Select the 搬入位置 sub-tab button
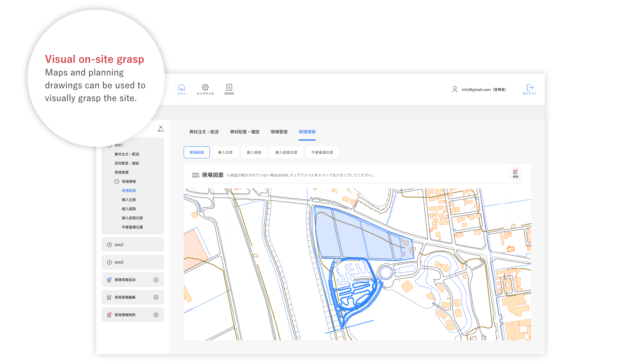 point(225,153)
